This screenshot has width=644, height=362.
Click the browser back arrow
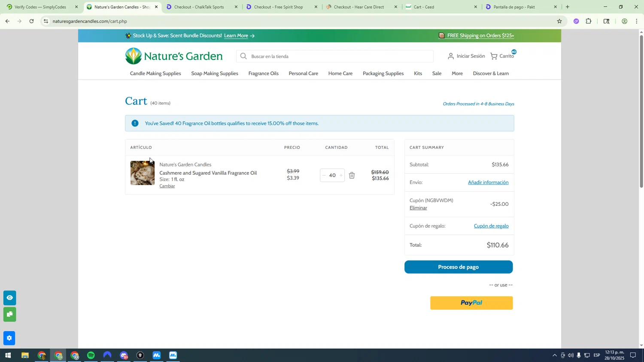point(7,21)
